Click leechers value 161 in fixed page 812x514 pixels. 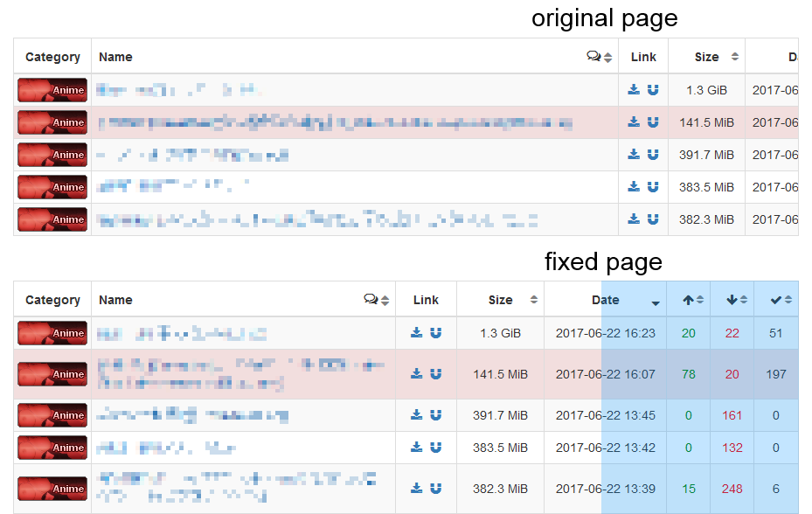coord(732,415)
